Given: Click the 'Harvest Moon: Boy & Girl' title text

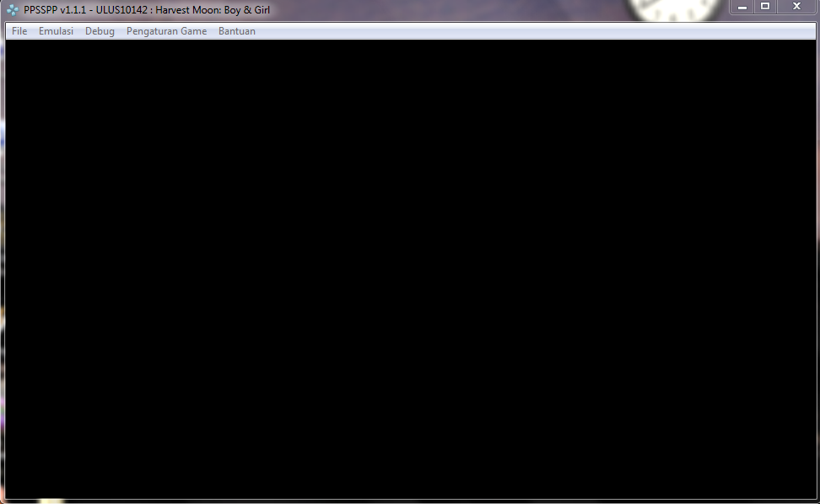Looking at the screenshot, I should pyautogui.click(x=213, y=10).
